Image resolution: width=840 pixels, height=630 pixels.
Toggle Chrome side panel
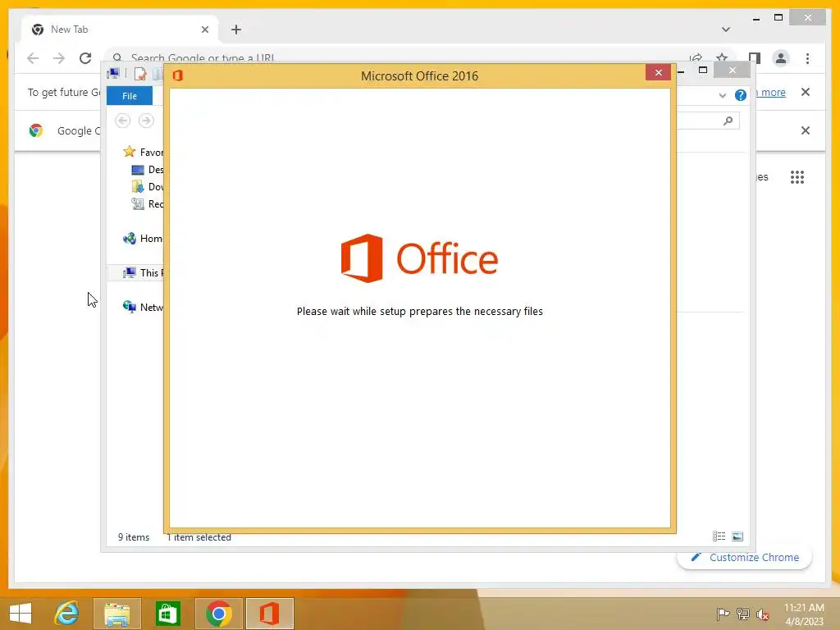click(x=755, y=58)
